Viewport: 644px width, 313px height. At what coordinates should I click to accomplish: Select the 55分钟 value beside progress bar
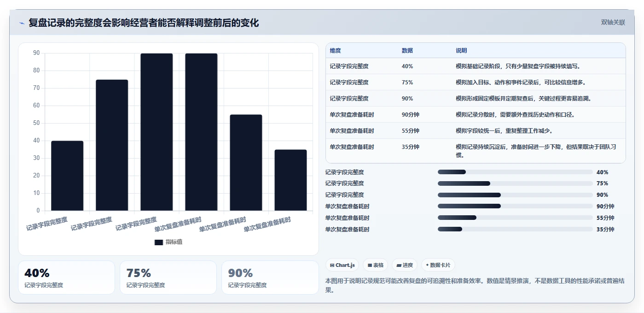[605, 218]
